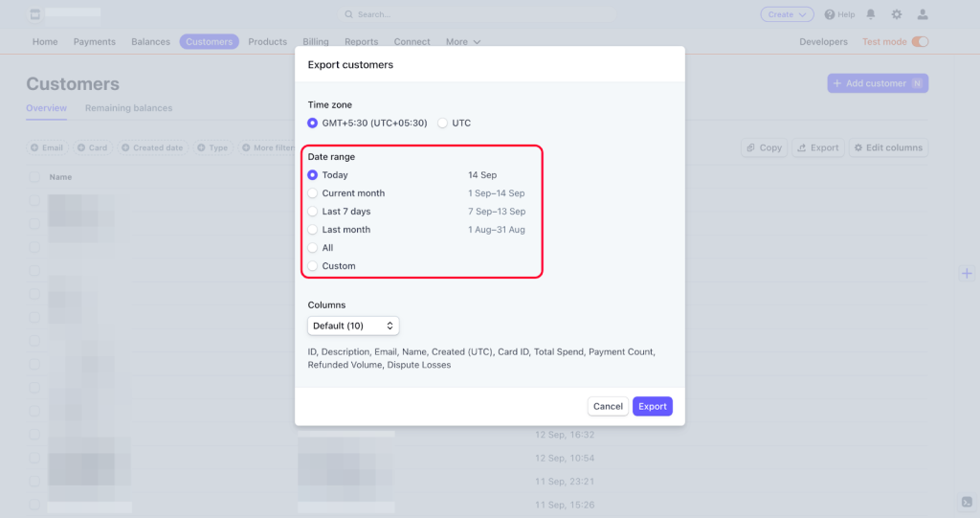Switch to the Remaining balances tab

pyautogui.click(x=128, y=108)
